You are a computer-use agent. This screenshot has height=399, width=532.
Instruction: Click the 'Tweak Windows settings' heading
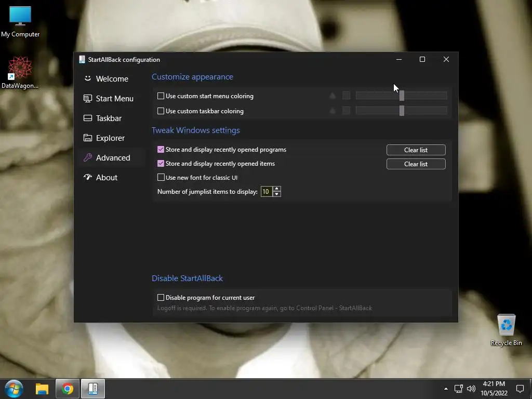point(196,130)
